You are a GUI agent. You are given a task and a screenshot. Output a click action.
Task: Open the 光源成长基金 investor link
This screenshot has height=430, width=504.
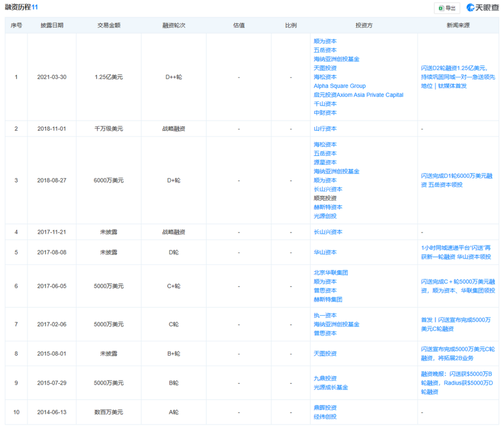click(331, 387)
